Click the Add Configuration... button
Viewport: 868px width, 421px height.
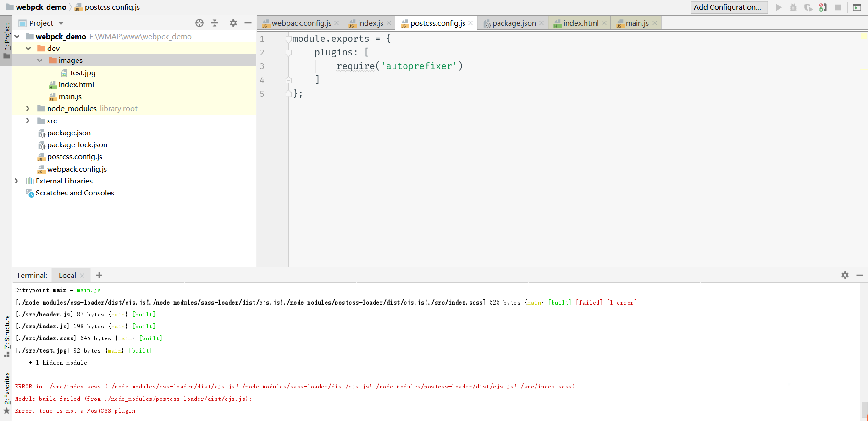[x=729, y=7]
